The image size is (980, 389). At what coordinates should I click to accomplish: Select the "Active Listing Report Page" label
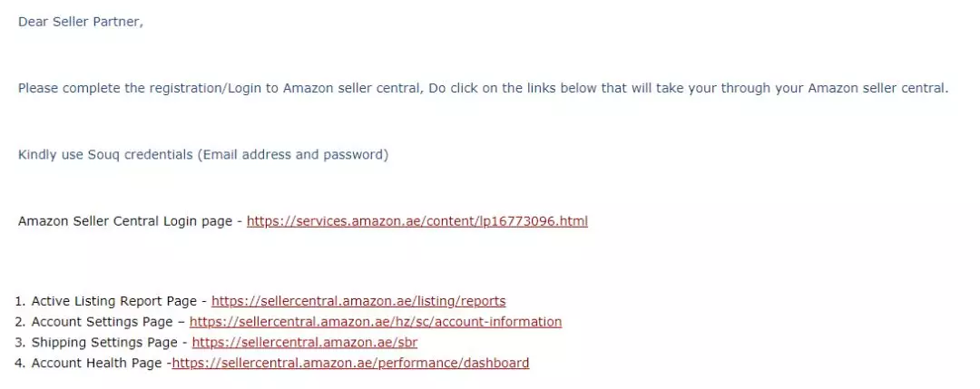(x=113, y=301)
